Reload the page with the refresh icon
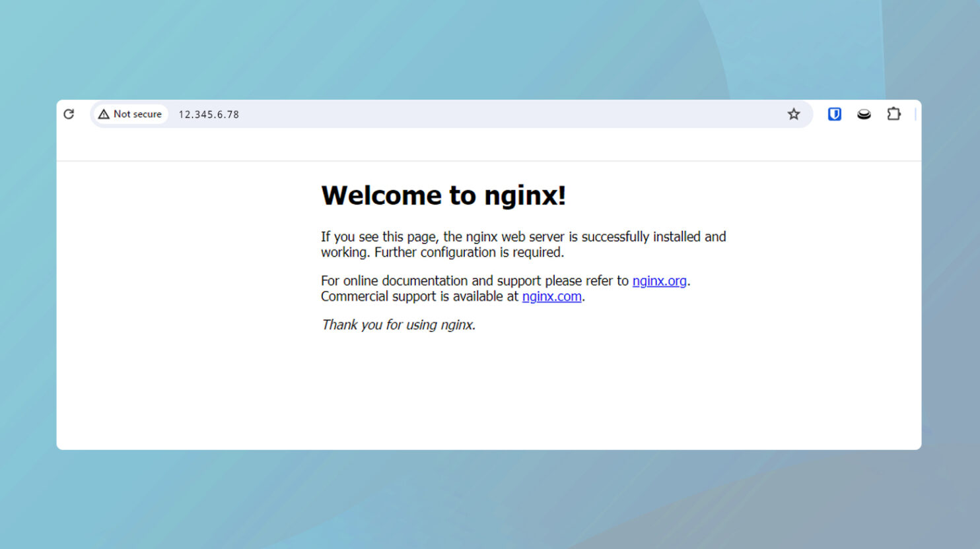Image resolution: width=980 pixels, height=549 pixels. coord(69,114)
